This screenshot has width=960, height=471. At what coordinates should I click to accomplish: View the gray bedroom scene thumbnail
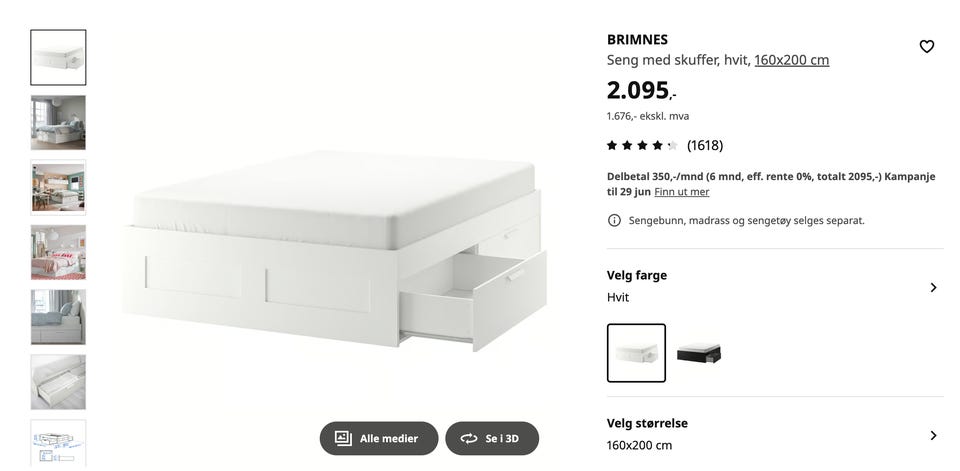pyautogui.click(x=58, y=122)
